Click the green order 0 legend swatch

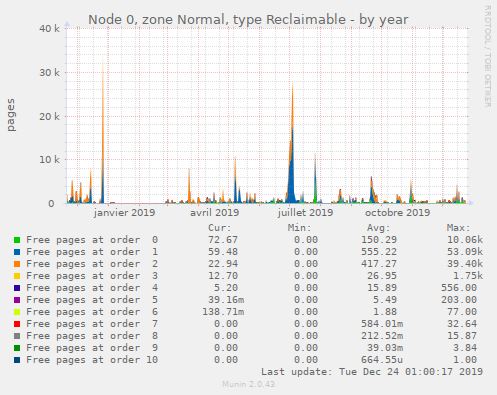[17, 240]
